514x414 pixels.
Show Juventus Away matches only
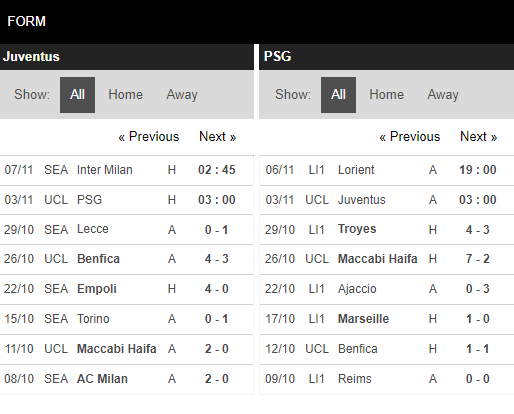pyautogui.click(x=182, y=95)
